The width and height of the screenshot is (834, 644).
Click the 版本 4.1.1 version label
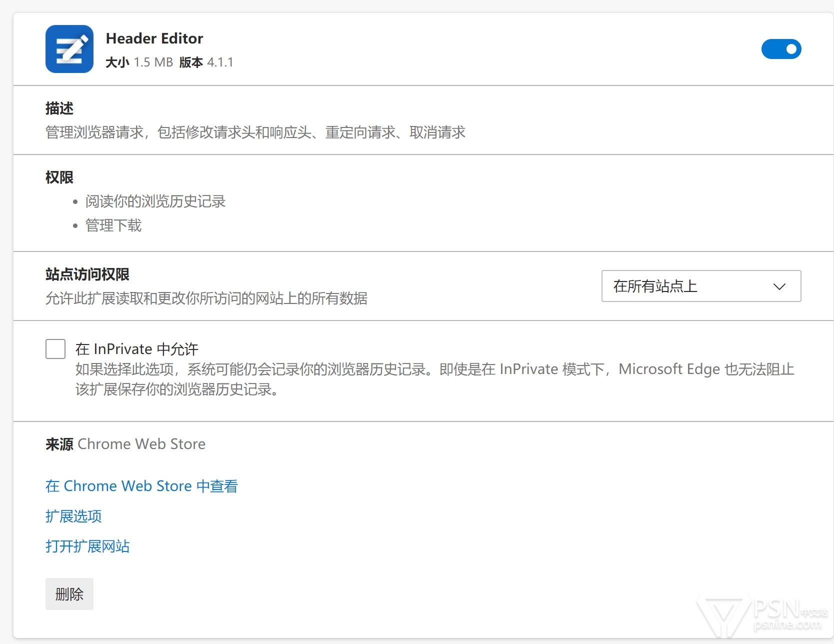(206, 62)
